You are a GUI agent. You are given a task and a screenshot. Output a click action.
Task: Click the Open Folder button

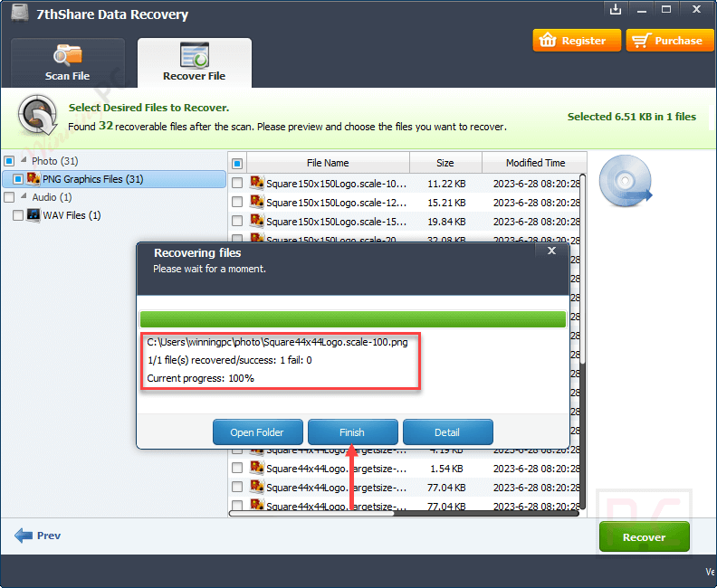tap(257, 432)
